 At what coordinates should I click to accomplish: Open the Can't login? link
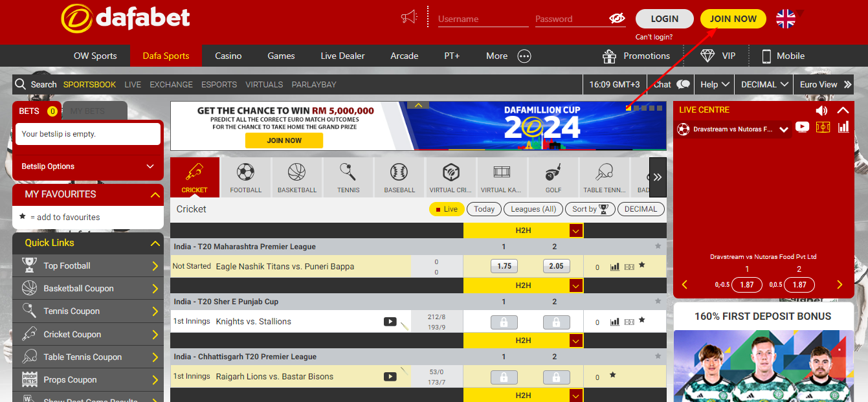(654, 37)
